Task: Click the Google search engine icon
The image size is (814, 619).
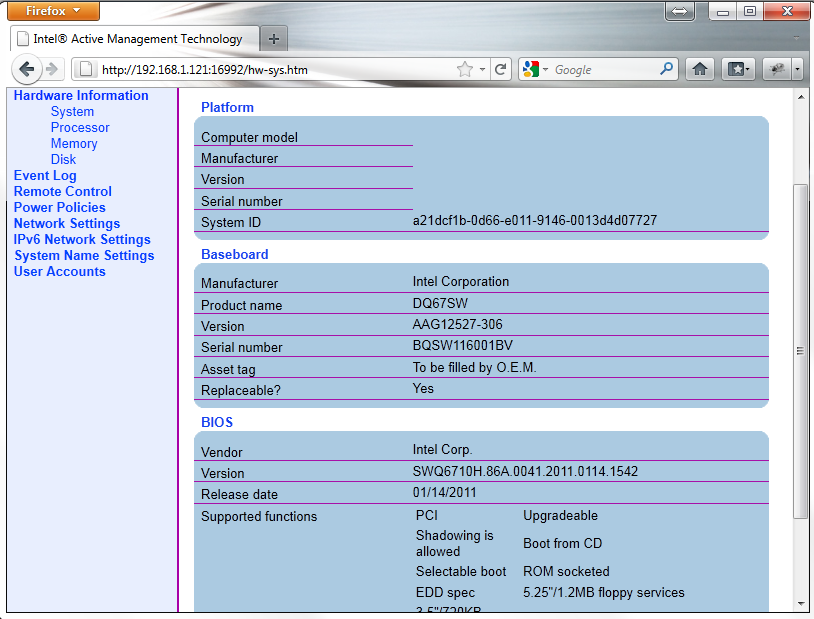Action: tap(531, 69)
